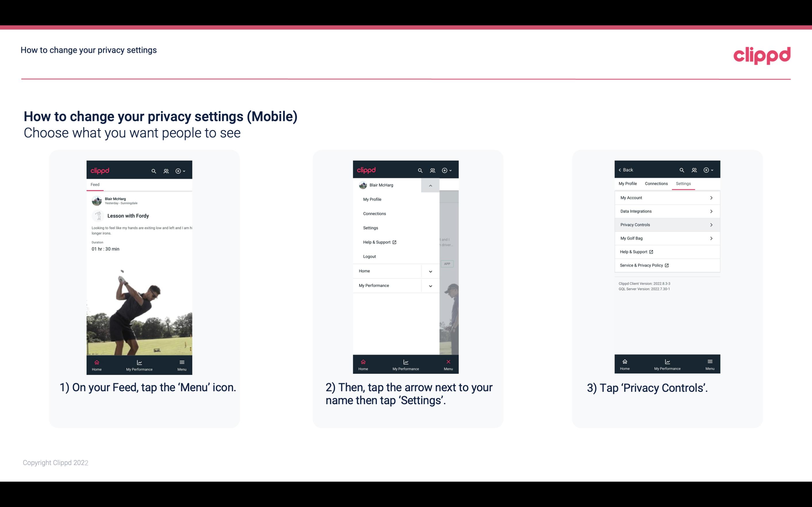Tap the Connections menu item

374,213
